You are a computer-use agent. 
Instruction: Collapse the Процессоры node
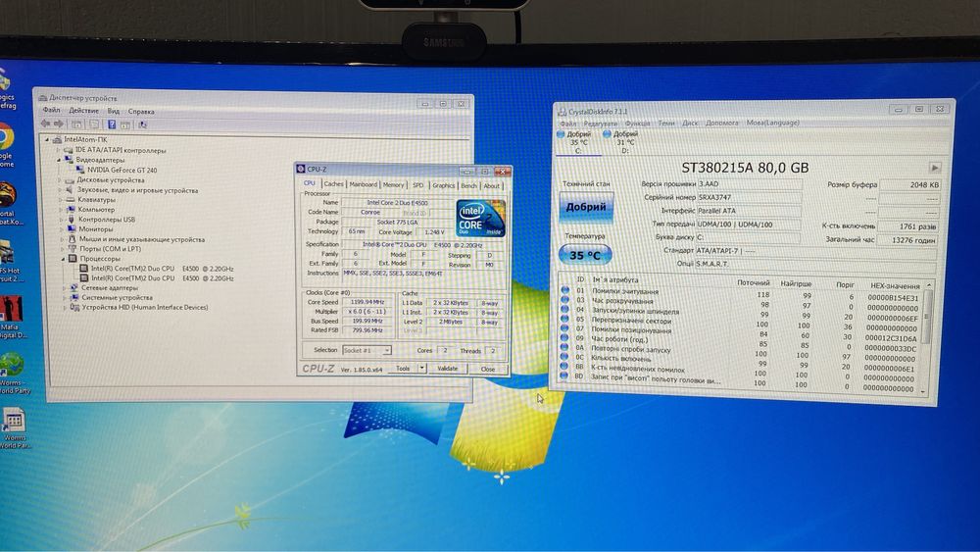tap(63, 258)
